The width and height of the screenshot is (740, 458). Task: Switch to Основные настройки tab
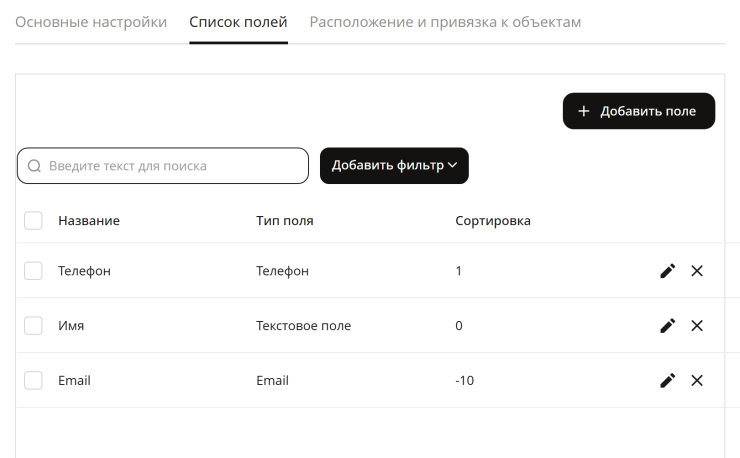pyautogui.click(x=91, y=22)
